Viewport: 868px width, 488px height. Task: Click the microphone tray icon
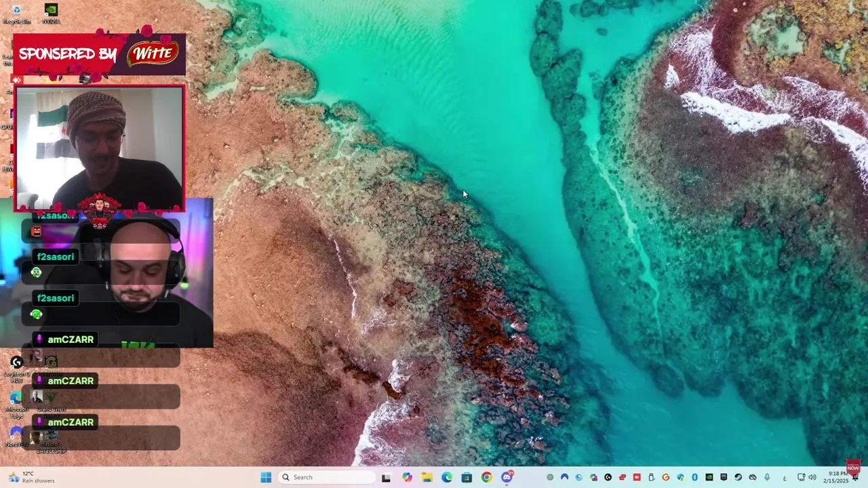point(767,477)
